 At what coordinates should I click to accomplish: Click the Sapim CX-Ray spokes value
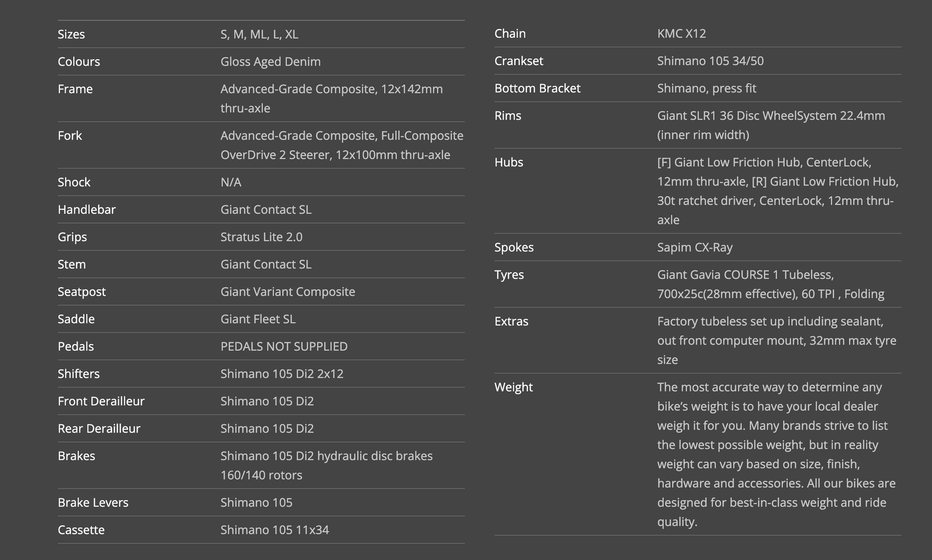pyautogui.click(x=694, y=247)
